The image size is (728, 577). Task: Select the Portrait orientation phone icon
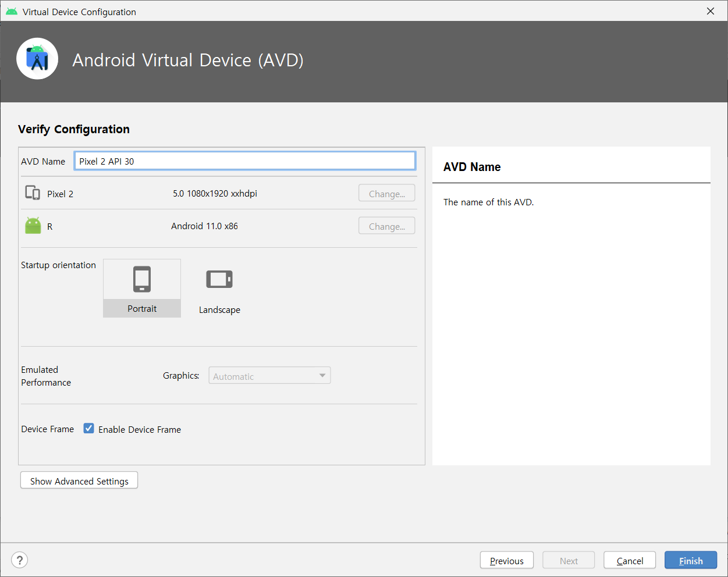click(x=142, y=279)
